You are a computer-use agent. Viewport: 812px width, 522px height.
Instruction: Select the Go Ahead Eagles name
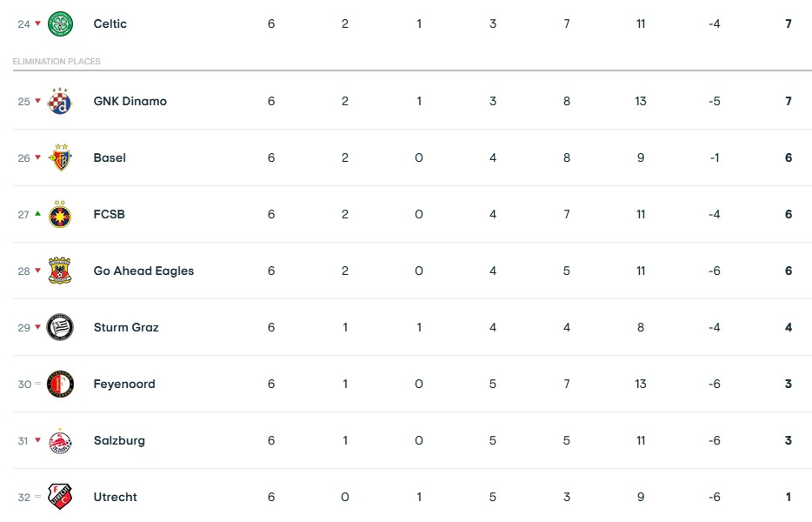[x=143, y=271]
